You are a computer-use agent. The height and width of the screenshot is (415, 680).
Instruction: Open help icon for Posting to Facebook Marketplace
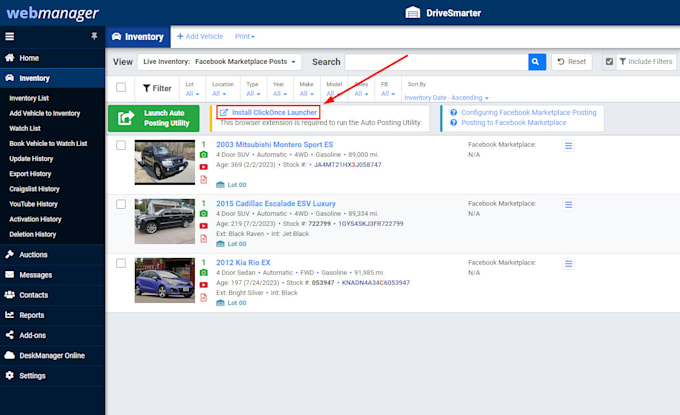[454, 123]
